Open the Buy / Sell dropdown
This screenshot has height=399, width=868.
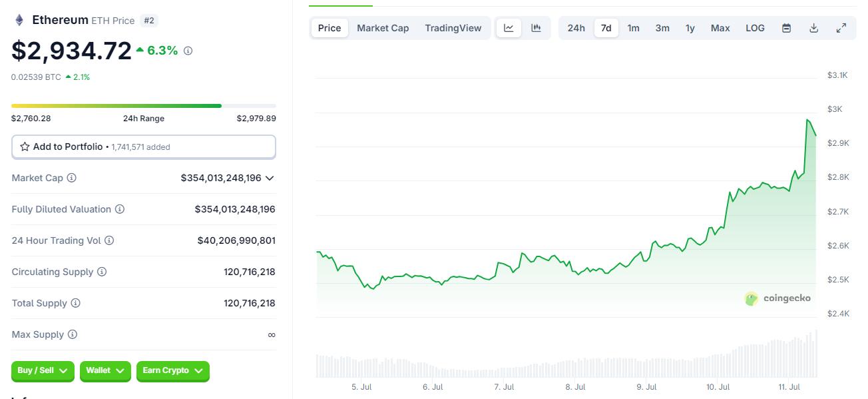pos(43,370)
